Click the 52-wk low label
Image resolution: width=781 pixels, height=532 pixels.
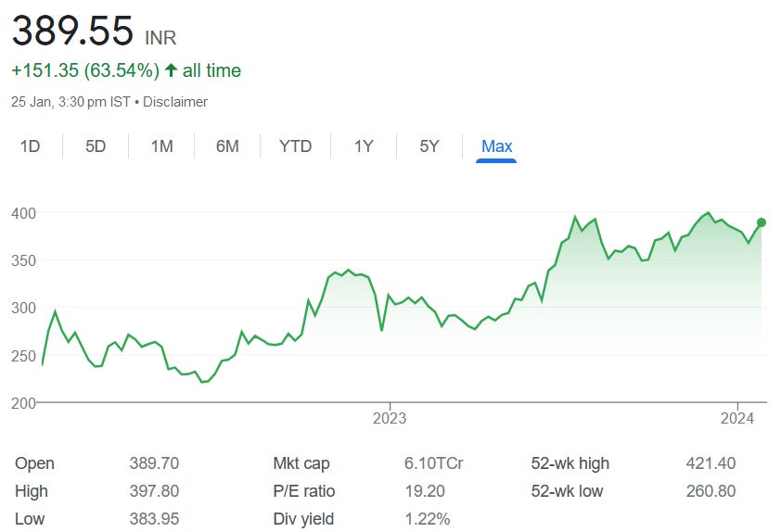(x=568, y=491)
